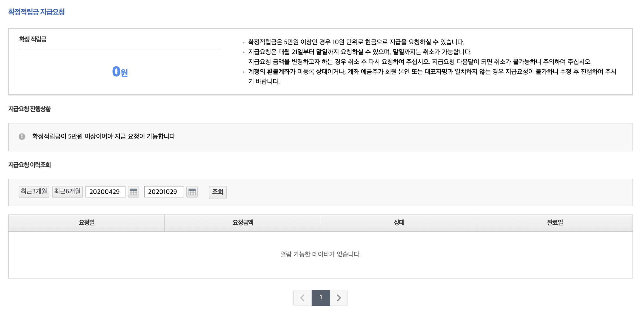Viewport: 644px width, 322px height.
Task: Click the 요청일 column header
Action: [x=87, y=223]
